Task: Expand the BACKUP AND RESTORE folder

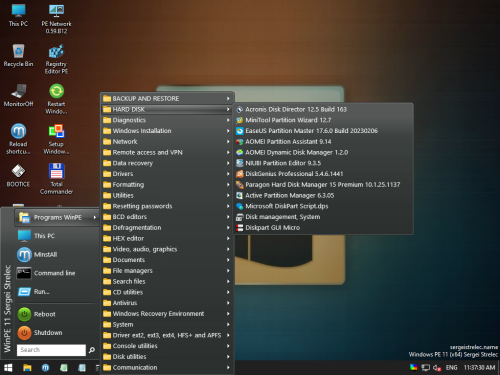Action: point(167,99)
